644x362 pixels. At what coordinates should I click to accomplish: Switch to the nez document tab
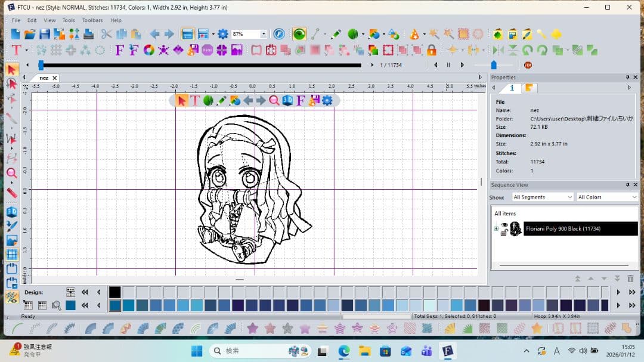(x=44, y=78)
